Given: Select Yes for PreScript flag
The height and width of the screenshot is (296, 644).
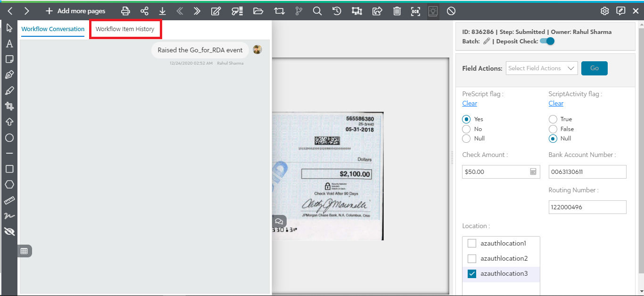Looking at the screenshot, I should 466,119.
